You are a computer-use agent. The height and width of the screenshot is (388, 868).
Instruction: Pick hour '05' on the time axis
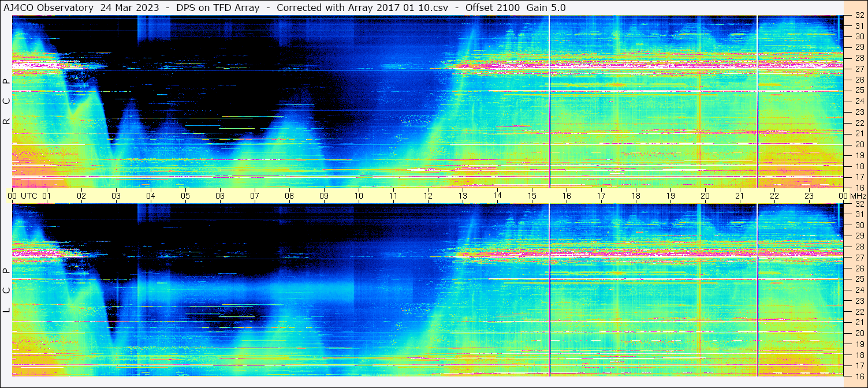click(185, 196)
